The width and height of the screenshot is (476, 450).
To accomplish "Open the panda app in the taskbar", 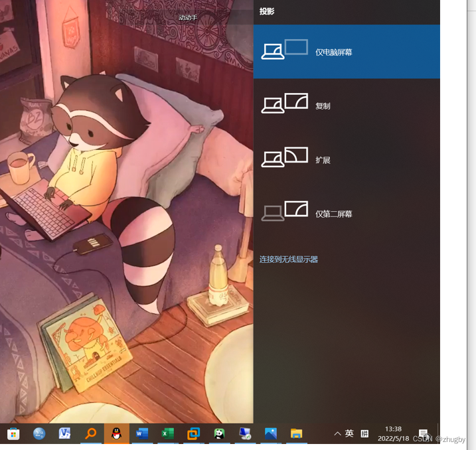I will click(x=219, y=434).
